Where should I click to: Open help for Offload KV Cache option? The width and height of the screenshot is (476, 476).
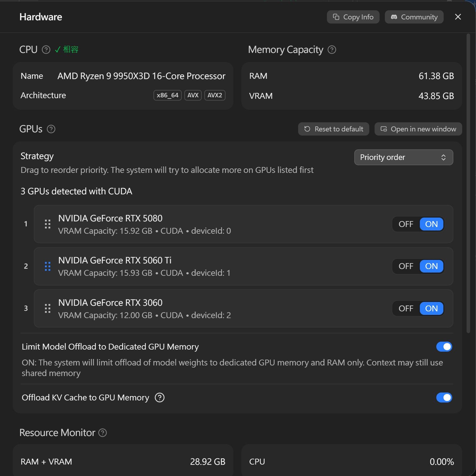coord(160,397)
